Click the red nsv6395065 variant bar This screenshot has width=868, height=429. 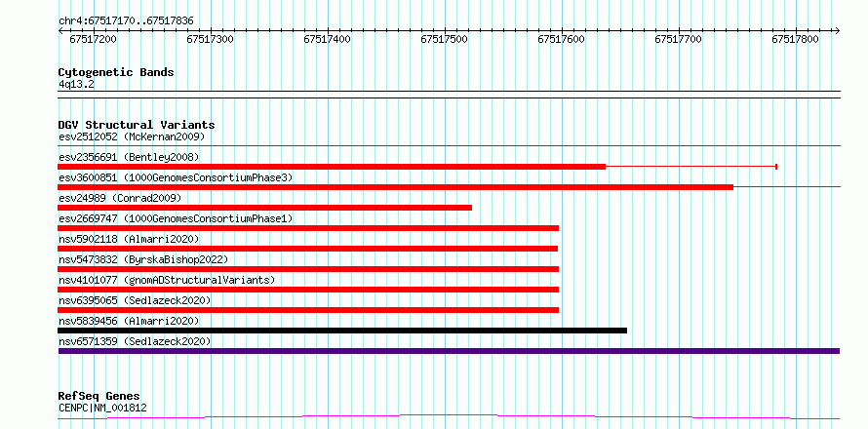click(308, 310)
